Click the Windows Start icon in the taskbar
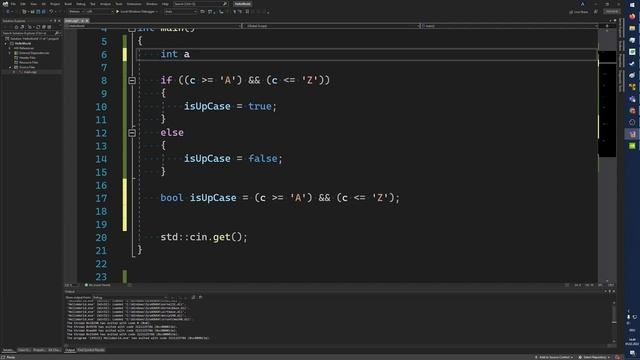The image size is (640, 360). coord(632,4)
